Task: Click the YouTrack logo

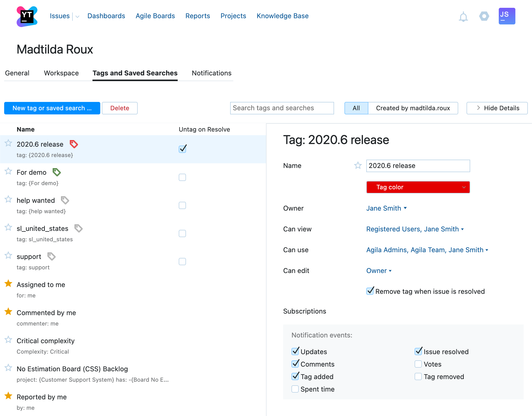Action: [27, 16]
